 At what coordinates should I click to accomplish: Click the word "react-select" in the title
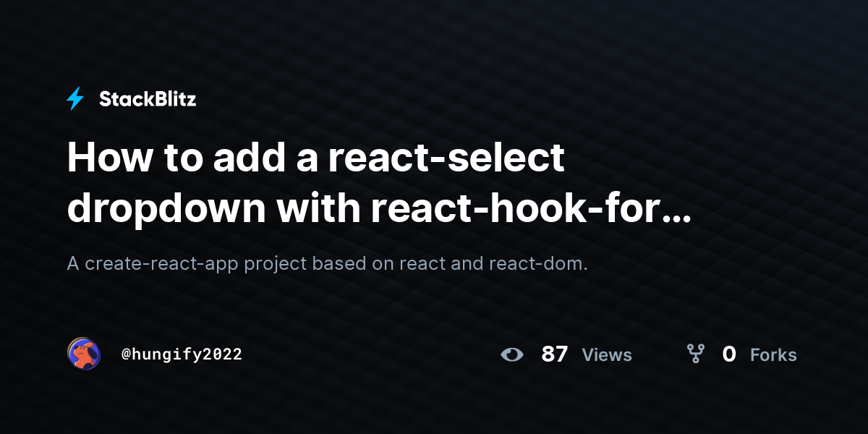click(x=446, y=158)
